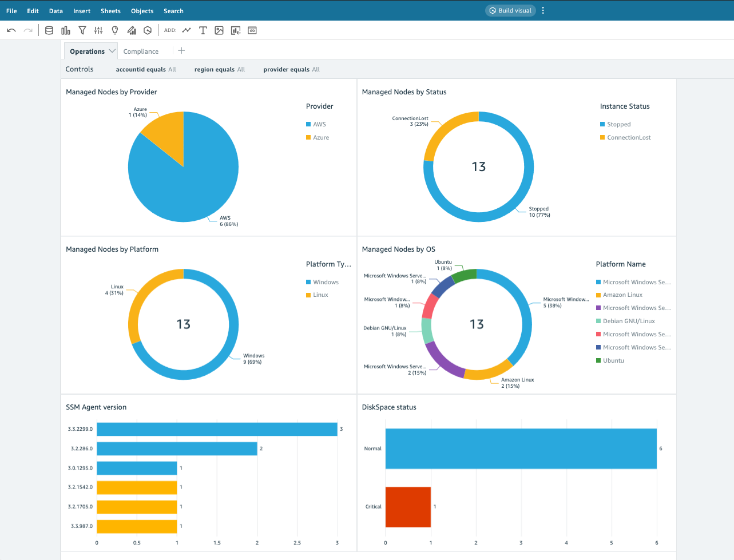Viewport: 734px width, 560px height.
Task: Click the undo arrow icon
Action: [11, 30]
